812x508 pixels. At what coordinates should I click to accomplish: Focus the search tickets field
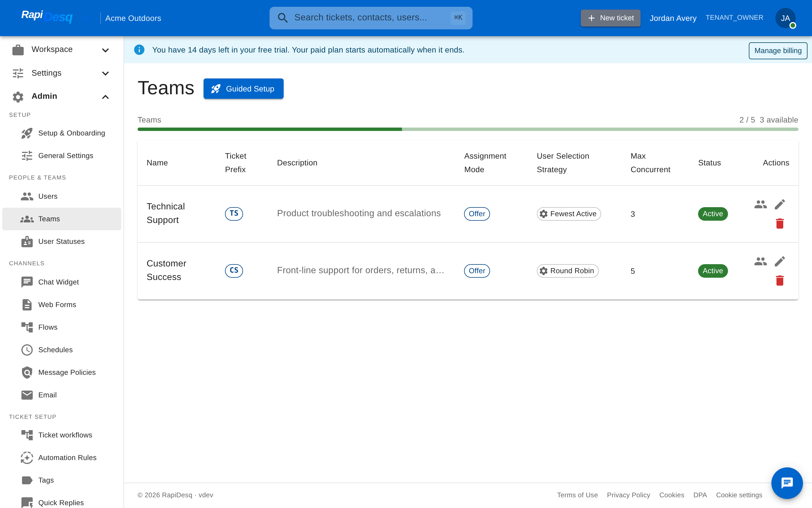371,18
